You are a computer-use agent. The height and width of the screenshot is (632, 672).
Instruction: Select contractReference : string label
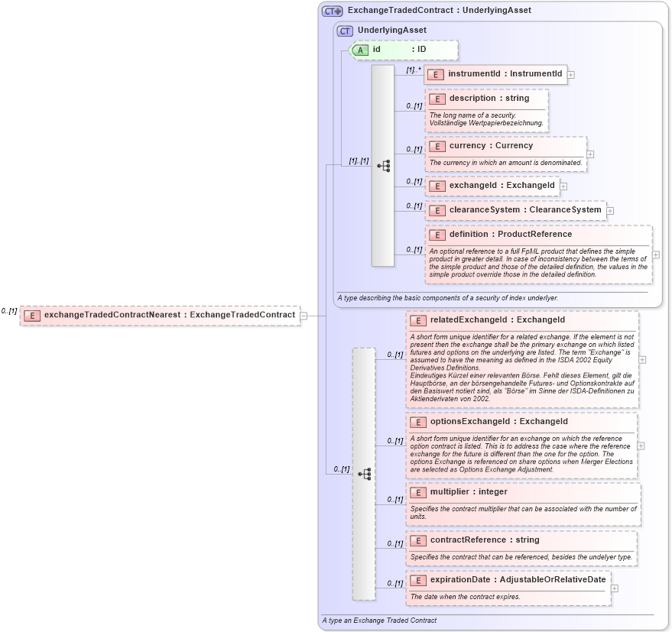[x=485, y=540]
